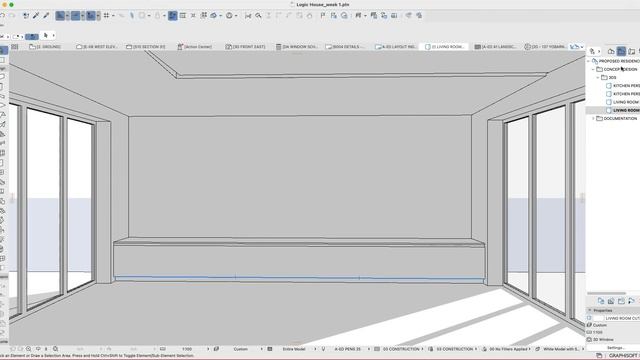640x360 pixels.
Task: Collapse the 3DS folder in navigator
Action: pos(598,78)
